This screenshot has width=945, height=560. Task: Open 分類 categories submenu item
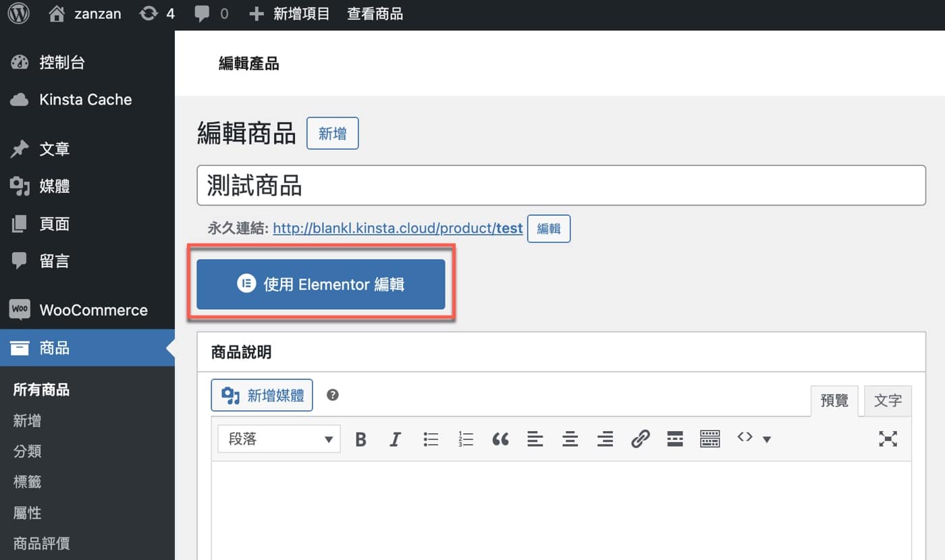pos(27,451)
